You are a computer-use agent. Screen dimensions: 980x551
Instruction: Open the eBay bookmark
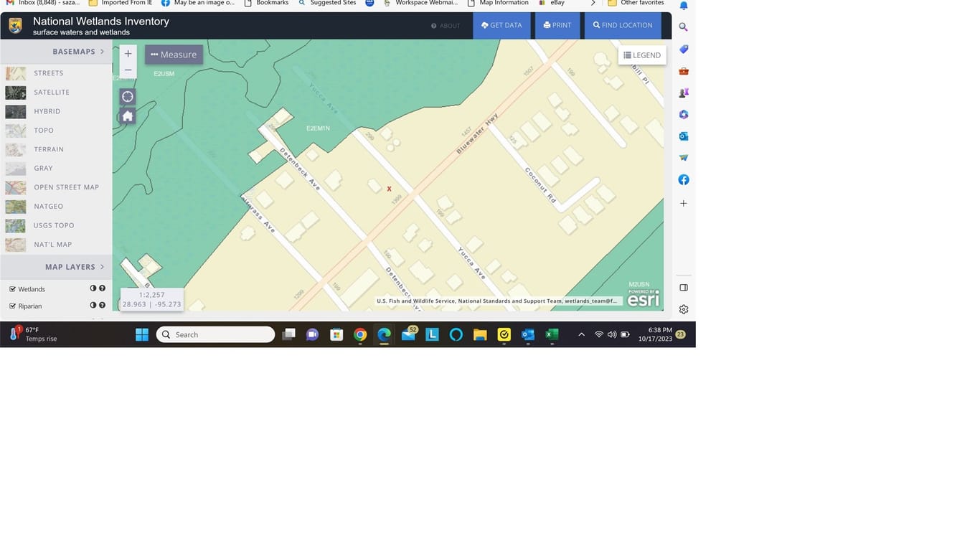[x=552, y=3]
